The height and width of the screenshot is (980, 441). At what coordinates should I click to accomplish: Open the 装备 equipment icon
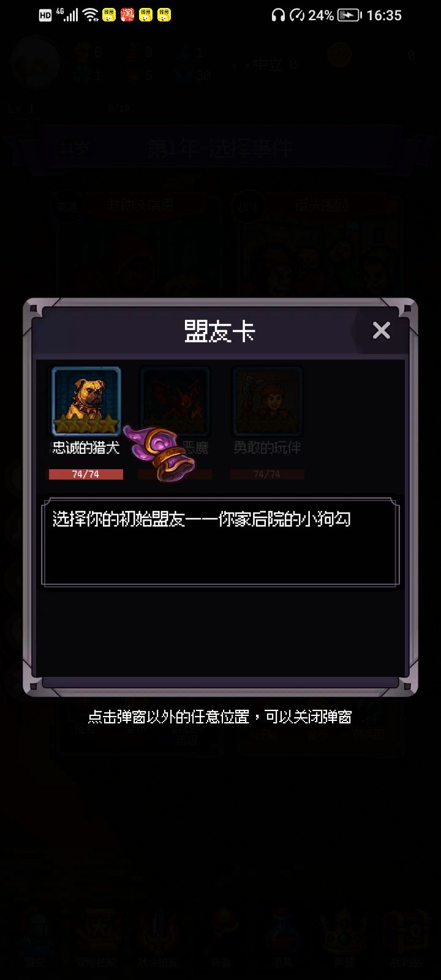click(x=221, y=937)
